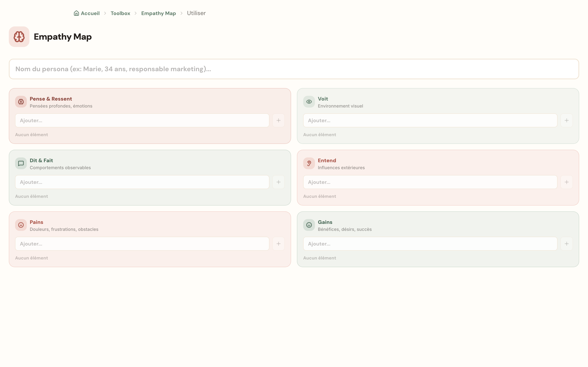The width and height of the screenshot is (588, 367).
Task: Add item with plus button in Voit
Action: point(567,120)
